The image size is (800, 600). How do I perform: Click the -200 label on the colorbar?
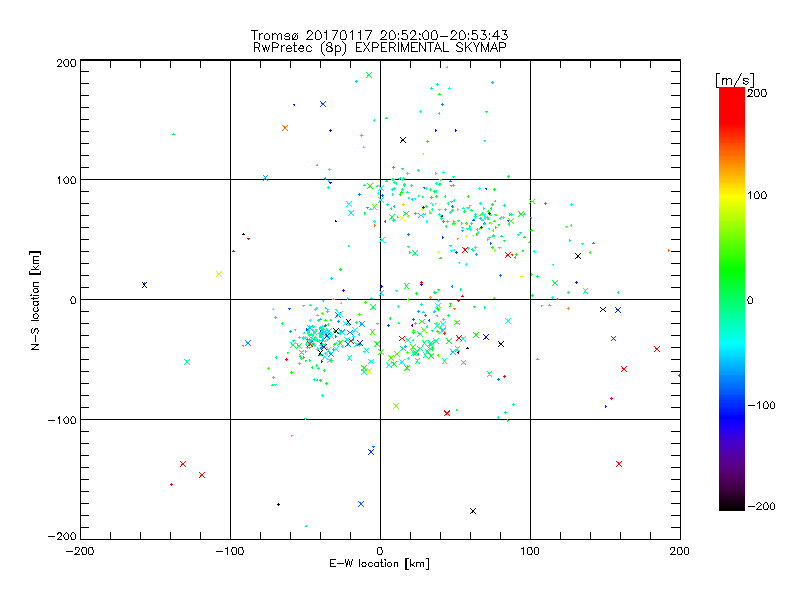coord(761,506)
